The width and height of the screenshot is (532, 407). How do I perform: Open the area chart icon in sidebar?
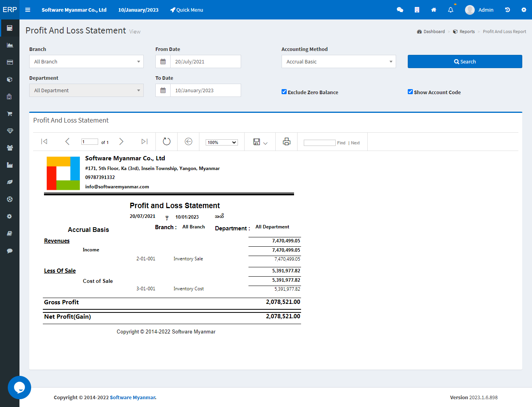pyautogui.click(x=10, y=45)
